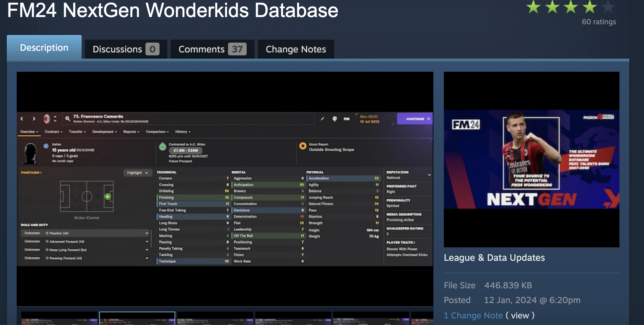Click the First Touch attribute row
This screenshot has height=325, width=644.
click(194, 204)
